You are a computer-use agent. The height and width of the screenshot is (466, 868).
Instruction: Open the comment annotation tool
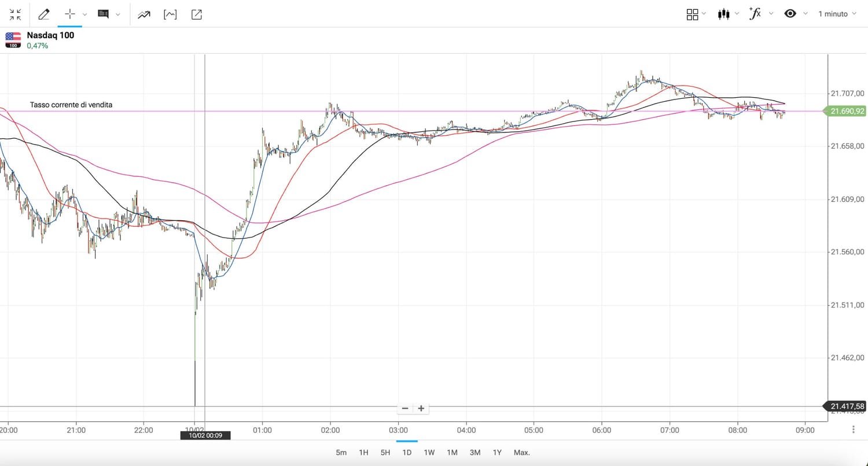[x=104, y=14]
